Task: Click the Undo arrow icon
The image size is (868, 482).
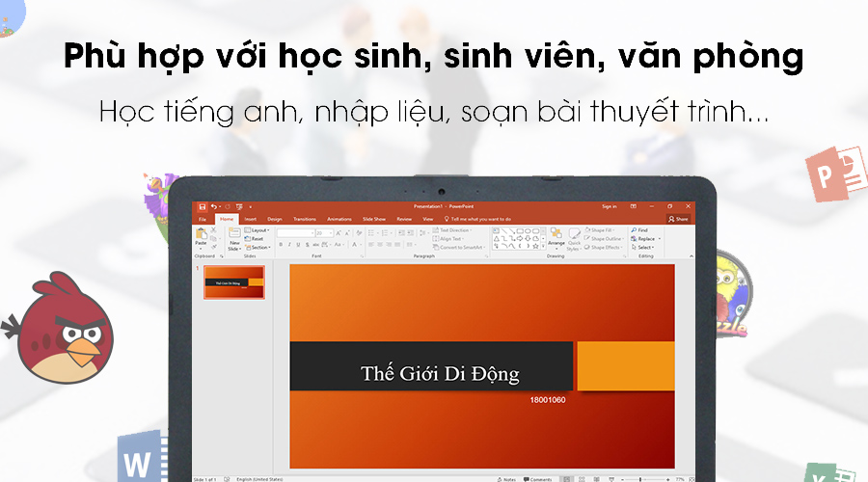Action: [x=214, y=206]
